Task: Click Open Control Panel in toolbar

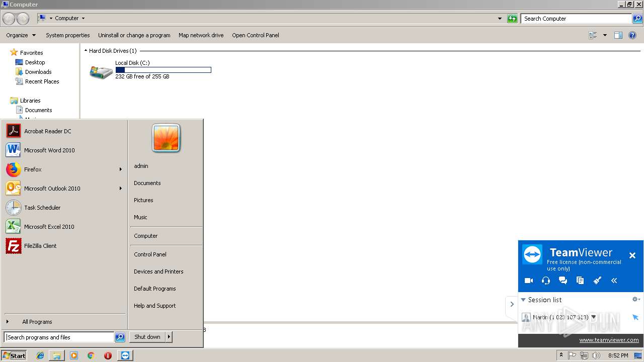Action: (256, 35)
